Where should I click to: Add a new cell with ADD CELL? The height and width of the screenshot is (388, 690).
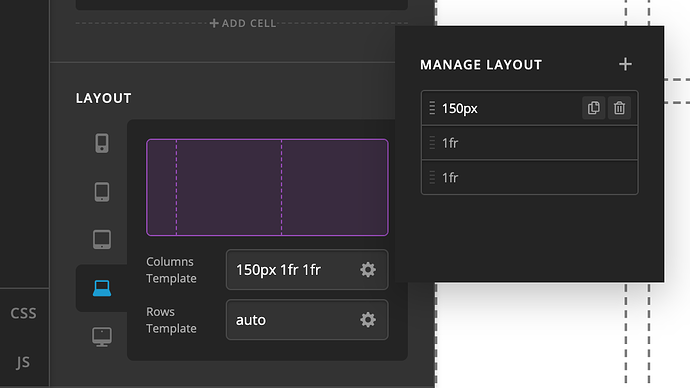point(243,23)
